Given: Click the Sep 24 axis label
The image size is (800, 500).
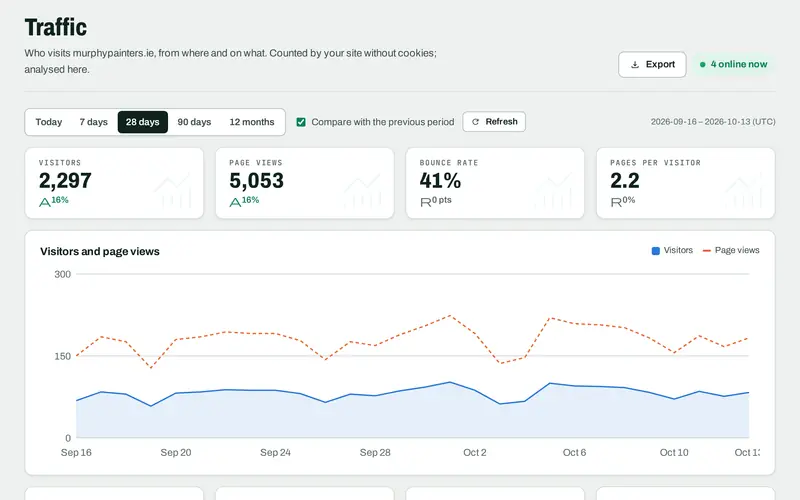Looking at the screenshot, I should click(x=276, y=453).
